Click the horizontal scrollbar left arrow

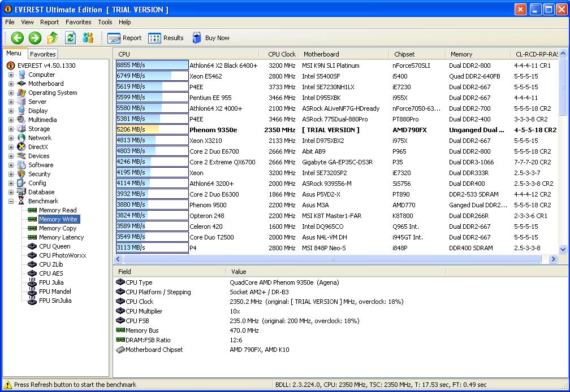coord(118,259)
